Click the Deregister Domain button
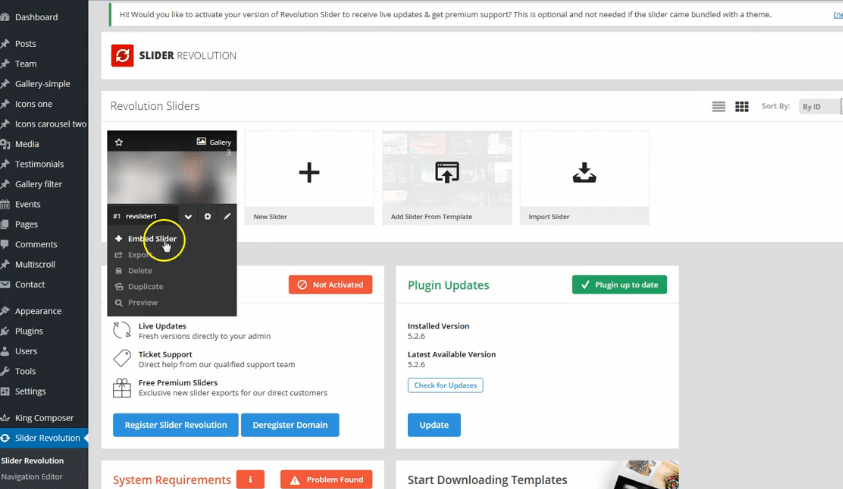This screenshot has height=489, width=843. [290, 425]
